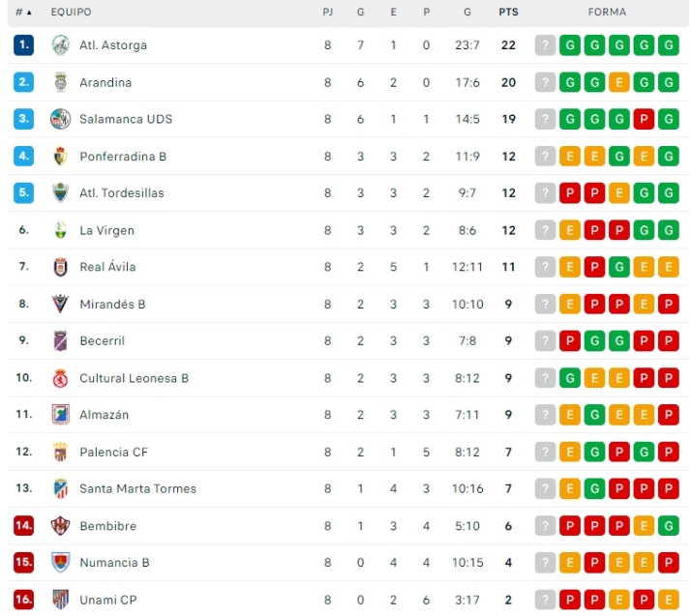Click the Unami CP crest icon
691x616 pixels.
click(x=61, y=600)
